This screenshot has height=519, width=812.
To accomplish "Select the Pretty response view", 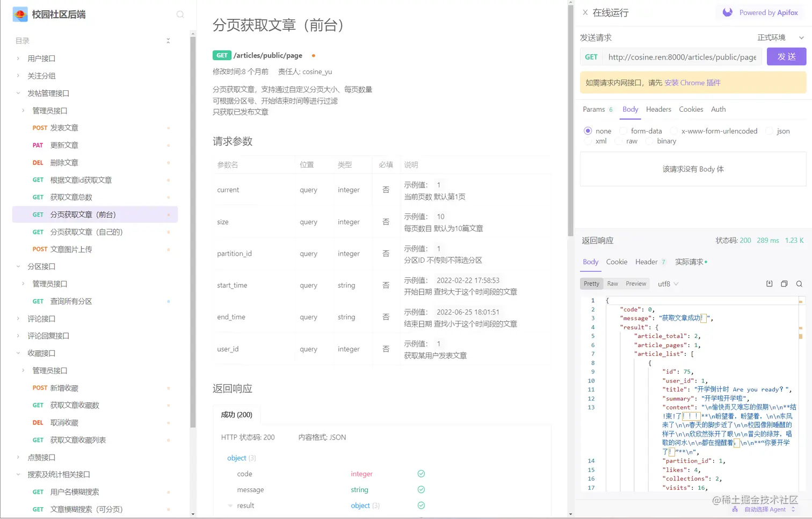I will pos(591,284).
